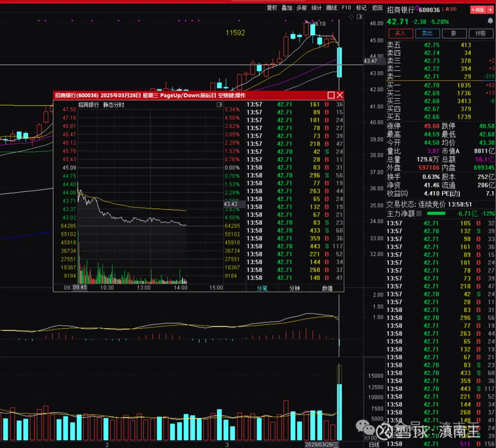Image resolution: width=496 pixels, height=448 pixels.
Task: Click the 日线 period label at bottom
Action: [374, 444]
